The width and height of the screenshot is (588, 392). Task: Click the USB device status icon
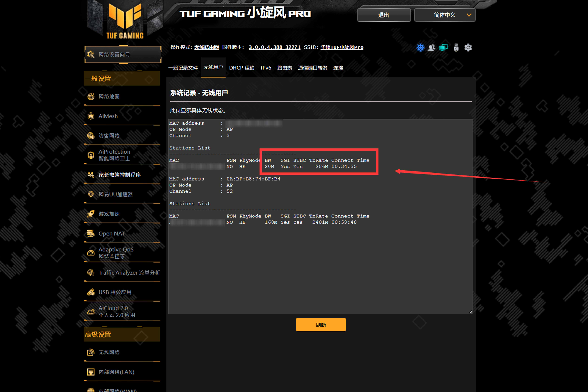[456, 47]
